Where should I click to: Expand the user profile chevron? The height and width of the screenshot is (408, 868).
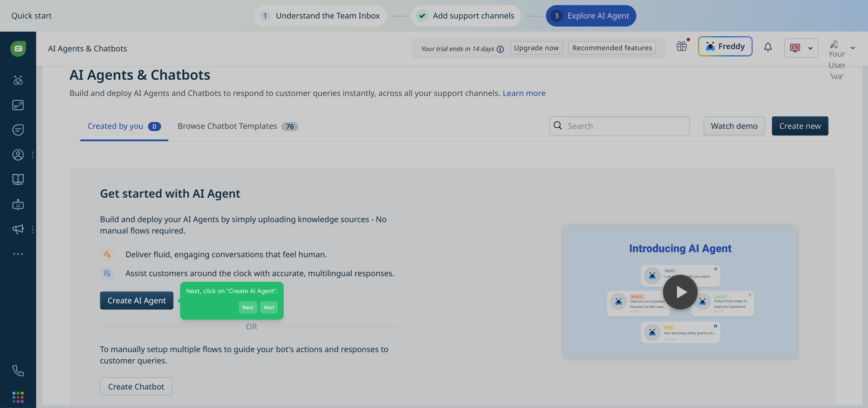[x=853, y=48]
